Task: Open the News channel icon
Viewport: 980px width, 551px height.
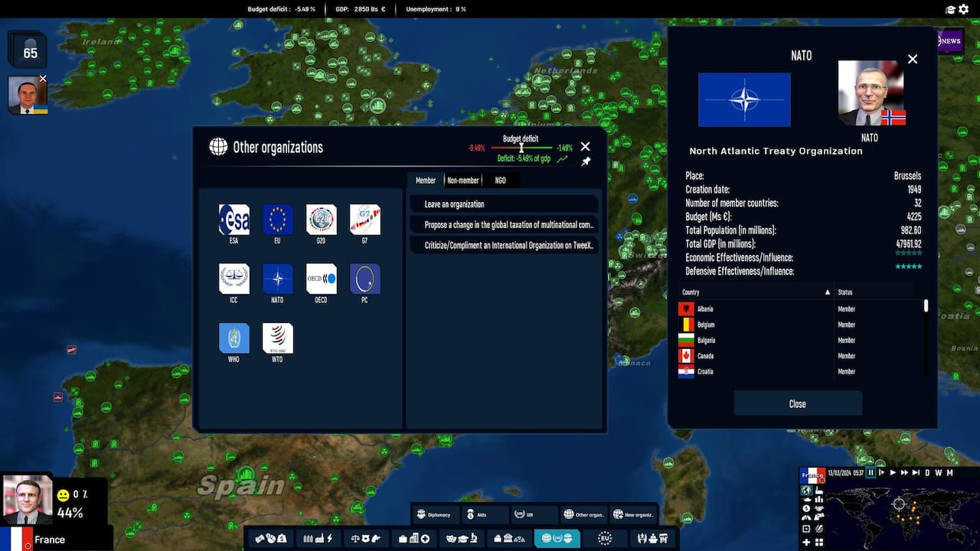Action: (950, 41)
